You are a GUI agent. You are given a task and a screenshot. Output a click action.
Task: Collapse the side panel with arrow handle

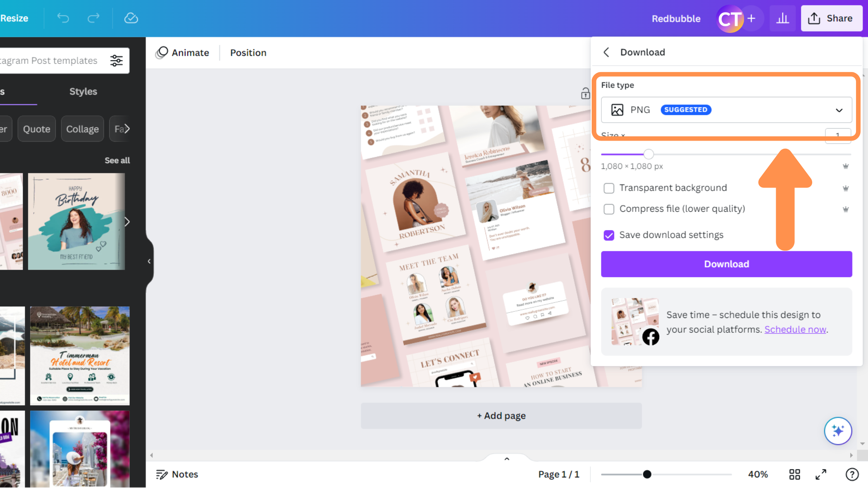[149, 261]
